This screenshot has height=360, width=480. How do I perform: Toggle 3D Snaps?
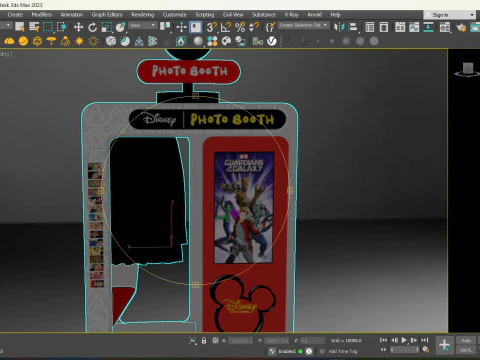coord(211,27)
